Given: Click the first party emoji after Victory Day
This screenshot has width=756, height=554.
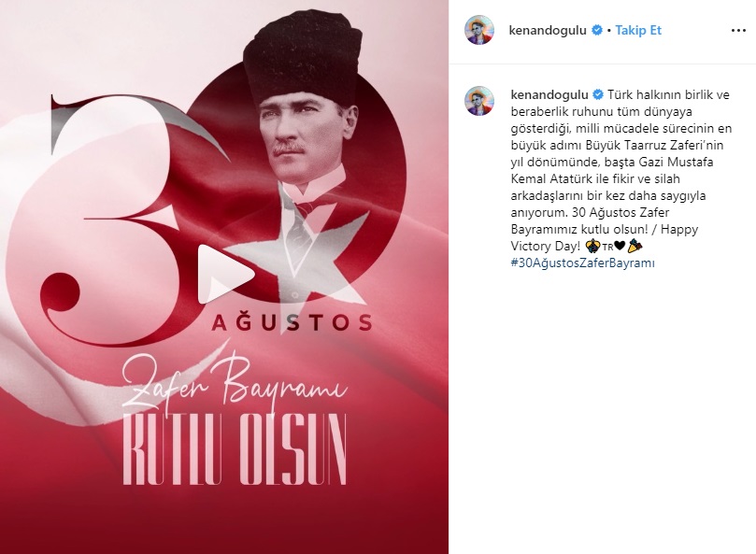Looking at the screenshot, I should 592,247.
